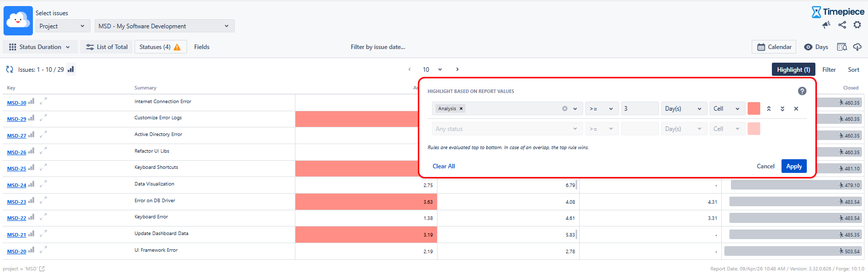Click the highlighted 3.63 cell
The image size is (868, 276).
tap(366, 202)
